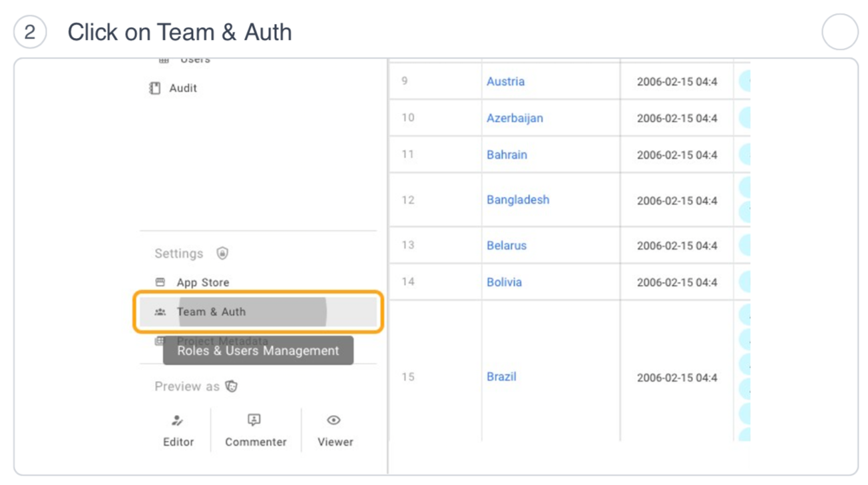The width and height of the screenshot is (868, 485).
Task: Open the Bangladesh link
Action: point(518,200)
